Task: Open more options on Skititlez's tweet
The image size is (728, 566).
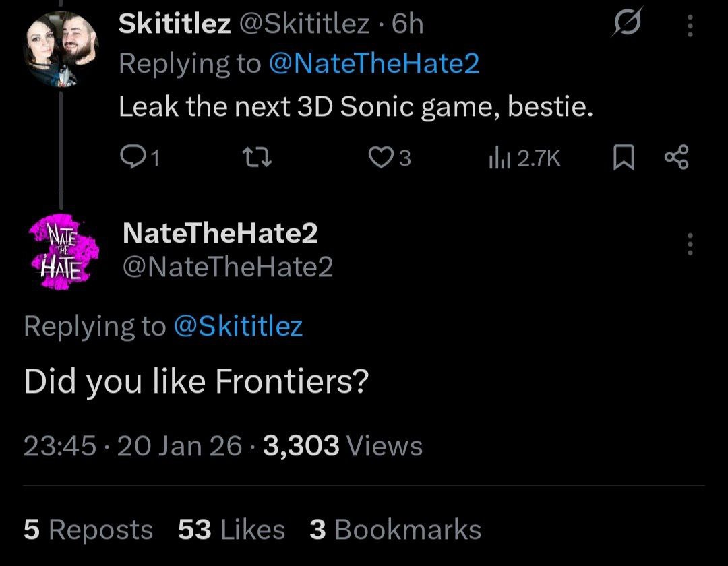Action: pyautogui.click(x=689, y=26)
